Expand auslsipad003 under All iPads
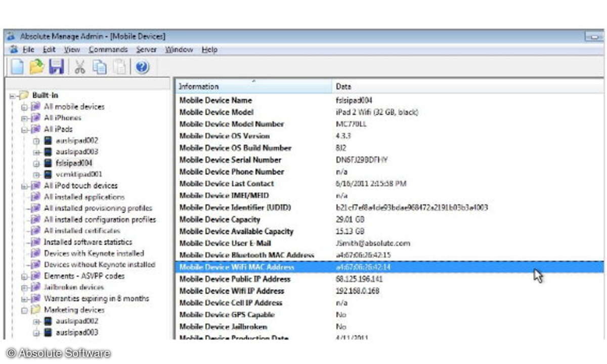Screen dimensions: 607x364 click(x=36, y=152)
